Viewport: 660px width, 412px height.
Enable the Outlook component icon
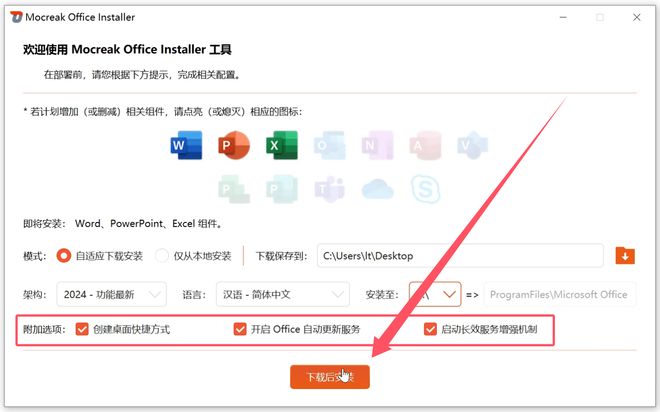(330, 145)
